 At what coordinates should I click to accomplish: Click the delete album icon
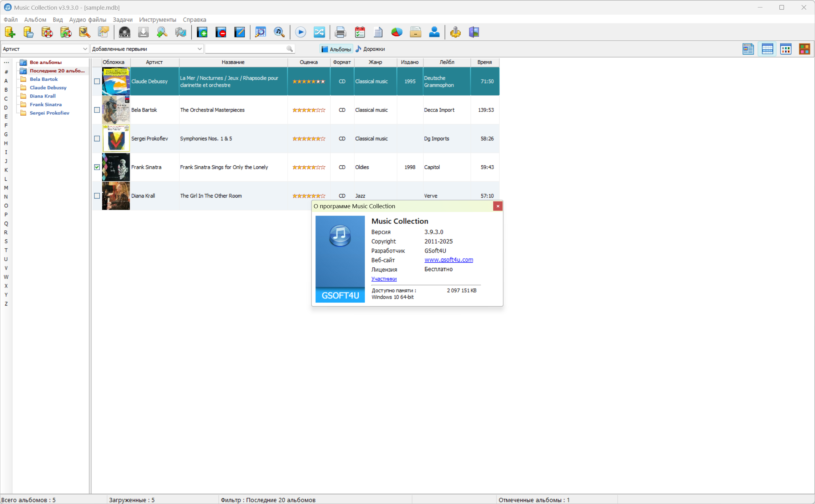pyautogui.click(x=221, y=32)
